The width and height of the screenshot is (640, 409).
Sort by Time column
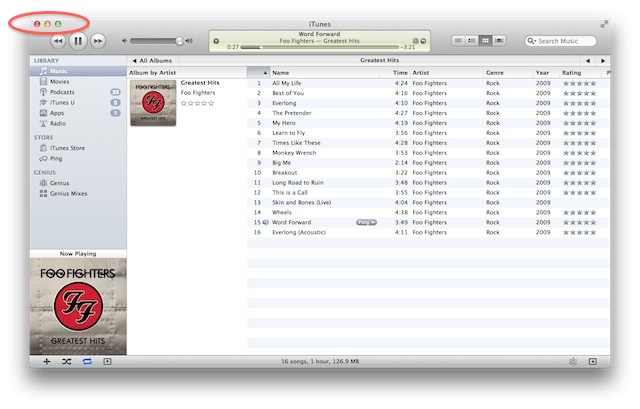tap(395, 73)
